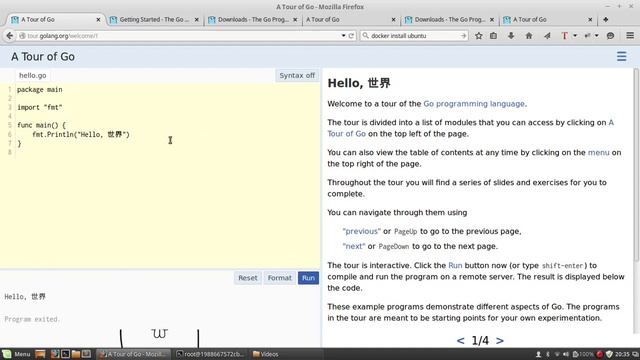Click the volume speaker tray icon

[x=566, y=354]
